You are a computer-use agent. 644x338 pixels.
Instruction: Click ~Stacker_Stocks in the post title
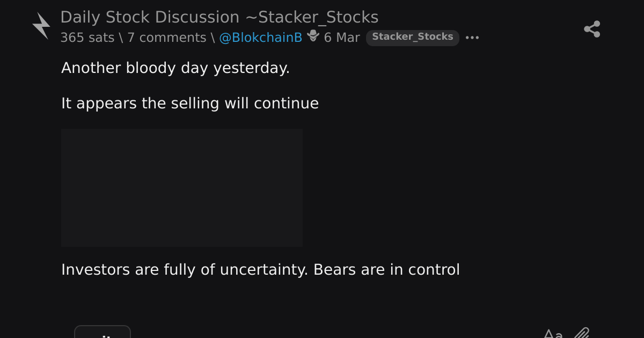click(x=312, y=17)
